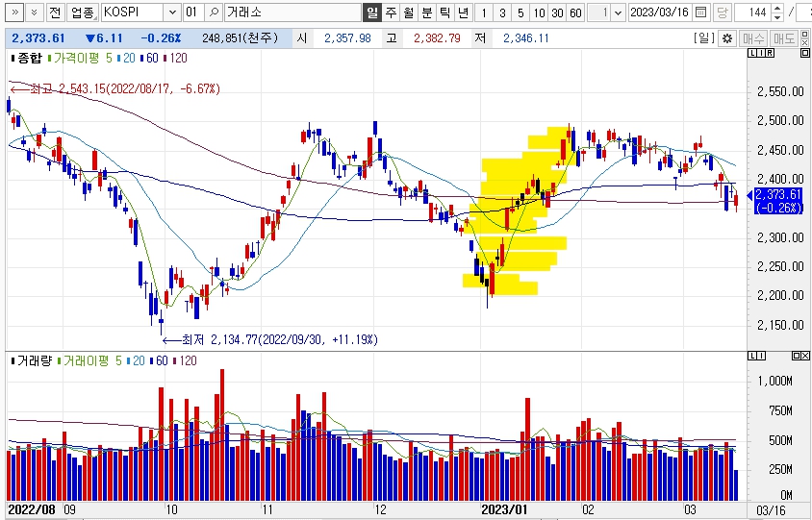
Task: Click the small X icon beside 매도
Action: (x=804, y=42)
